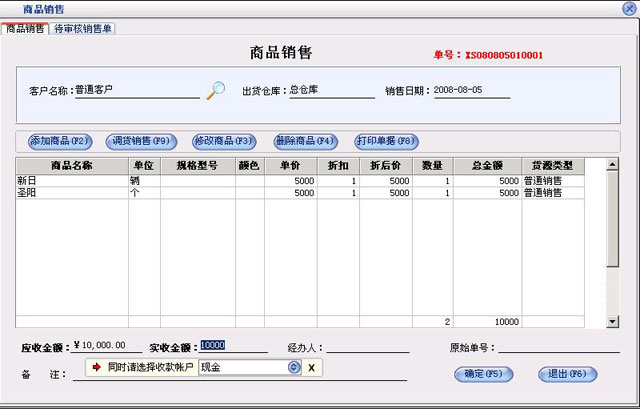Confirm the sale with 确定 (F5)

pyautogui.click(x=484, y=374)
